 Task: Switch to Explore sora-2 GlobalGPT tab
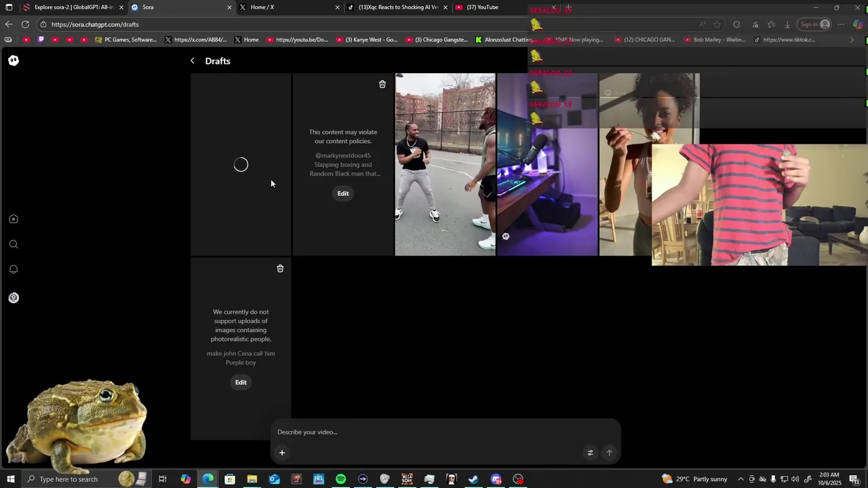pyautogui.click(x=73, y=7)
